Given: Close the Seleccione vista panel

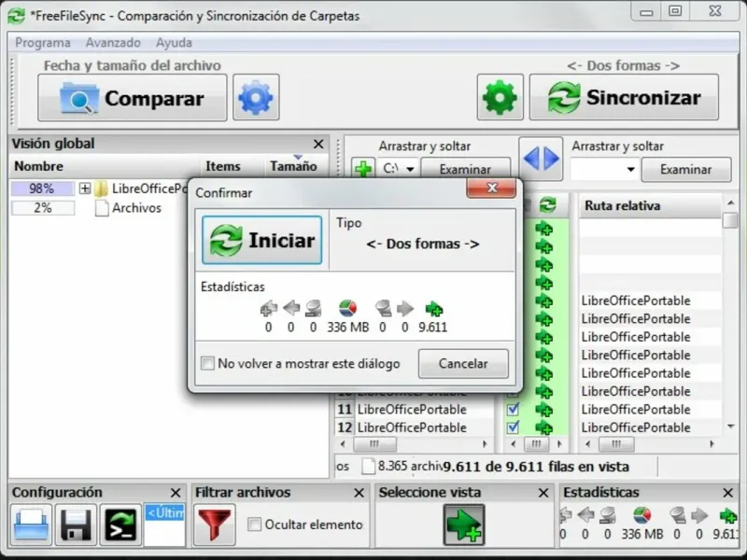Looking at the screenshot, I should tap(543, 493).
